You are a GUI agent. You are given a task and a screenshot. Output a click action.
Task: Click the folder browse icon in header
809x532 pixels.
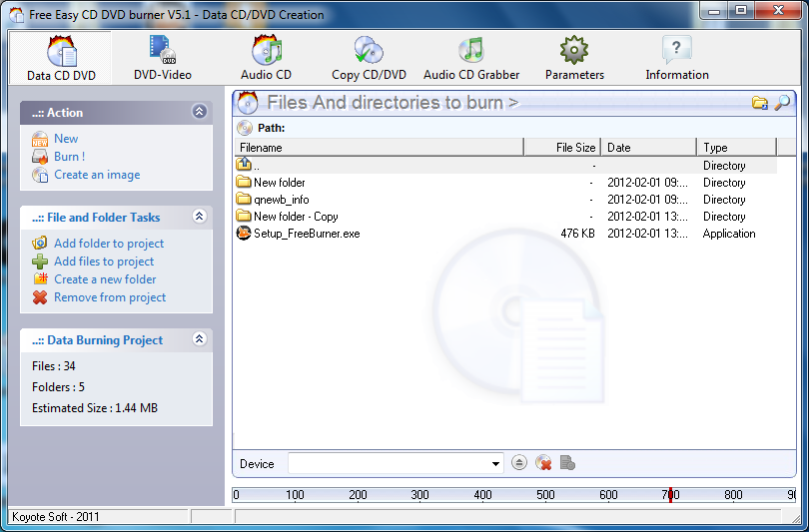click(x=759, y=103)
